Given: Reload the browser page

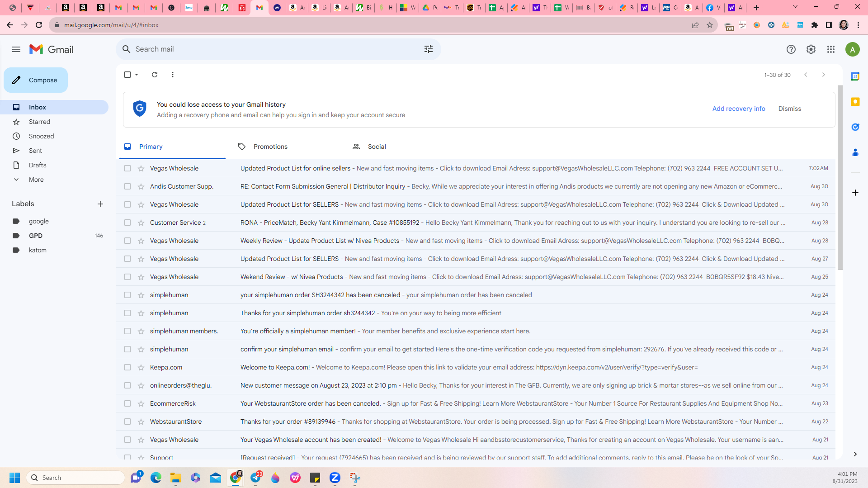Looking at the screenshot, I should pos(39,25).
